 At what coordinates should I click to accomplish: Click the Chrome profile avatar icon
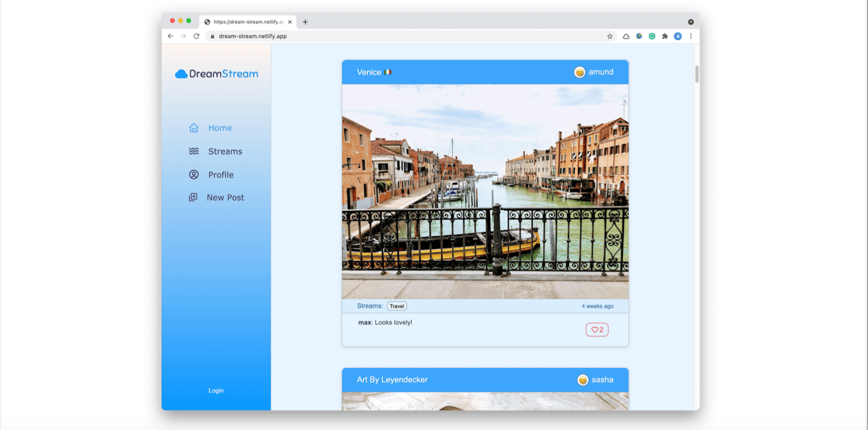tap(678, 36)
